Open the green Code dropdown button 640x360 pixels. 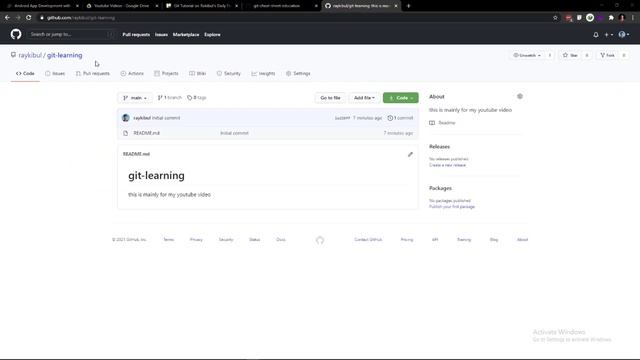[x=400, y=98]
